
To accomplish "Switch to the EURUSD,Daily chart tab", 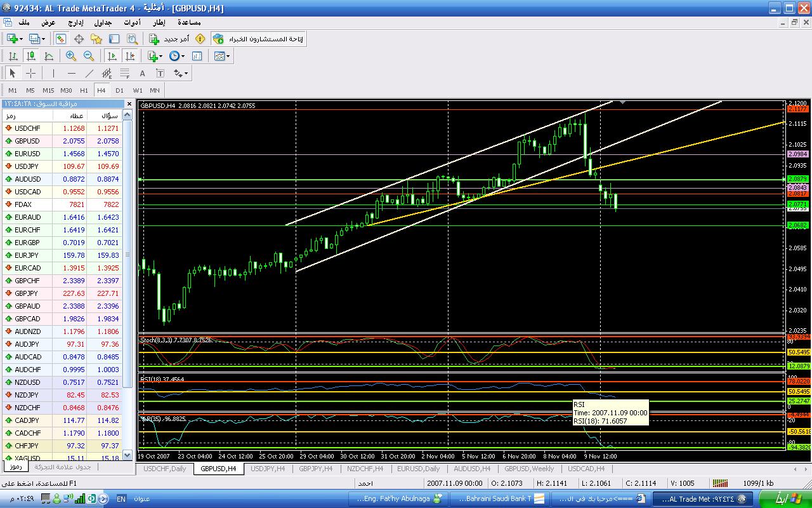I will pyautogui.click(x=418, y=469).
